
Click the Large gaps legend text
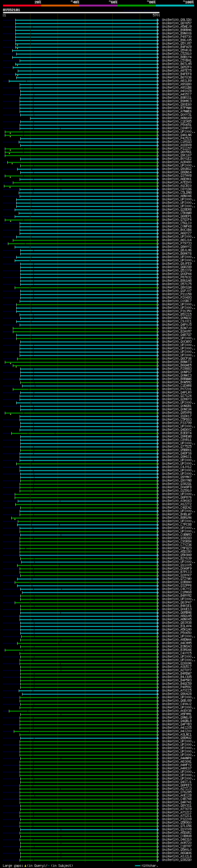38,866
